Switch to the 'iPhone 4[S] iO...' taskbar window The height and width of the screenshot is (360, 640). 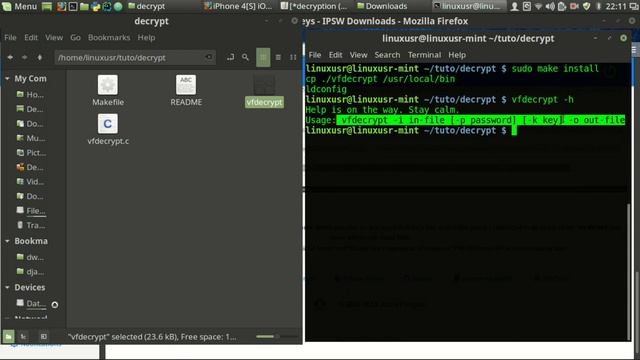[238, 6]
